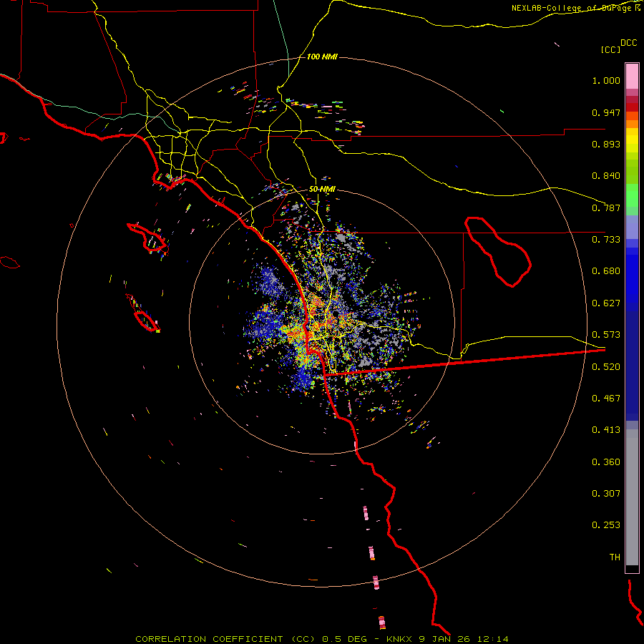Image resolution: width=644 pixels, height=644 pixels.
Task: Select the 0.733 scale value
Action: click(x=606, y=240)
